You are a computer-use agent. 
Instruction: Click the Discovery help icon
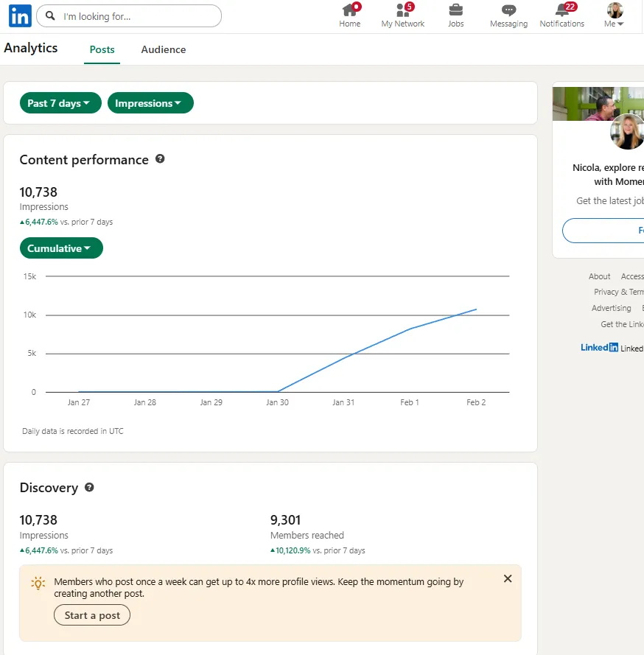pos(89,487)
